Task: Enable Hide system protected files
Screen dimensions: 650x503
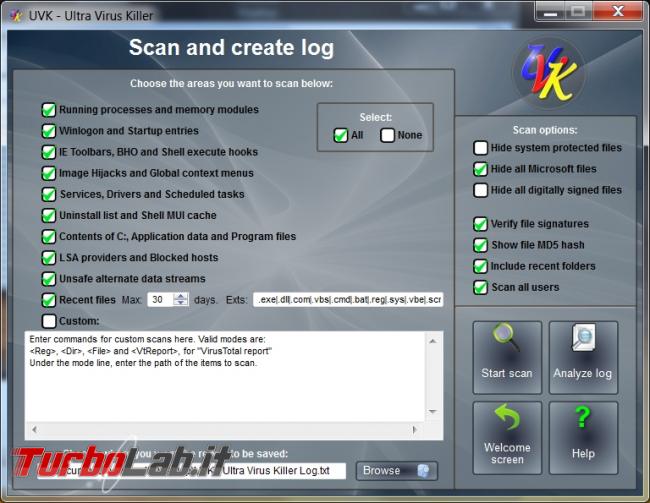Action: coord(480,148)
